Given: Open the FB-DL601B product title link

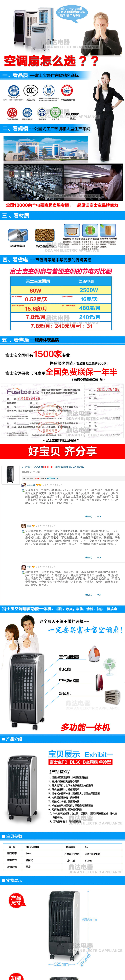Looking at the screenshot, I should click(x=53, y=467).
